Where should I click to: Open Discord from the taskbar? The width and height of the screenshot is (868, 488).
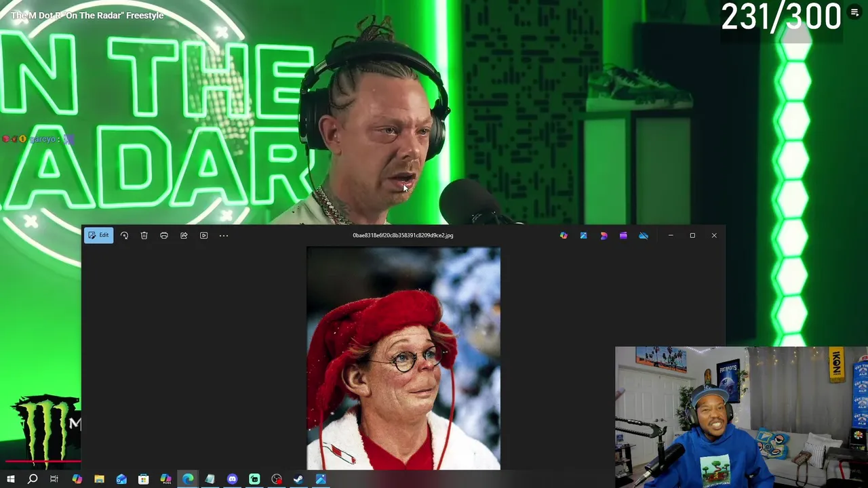pos(232,479)
